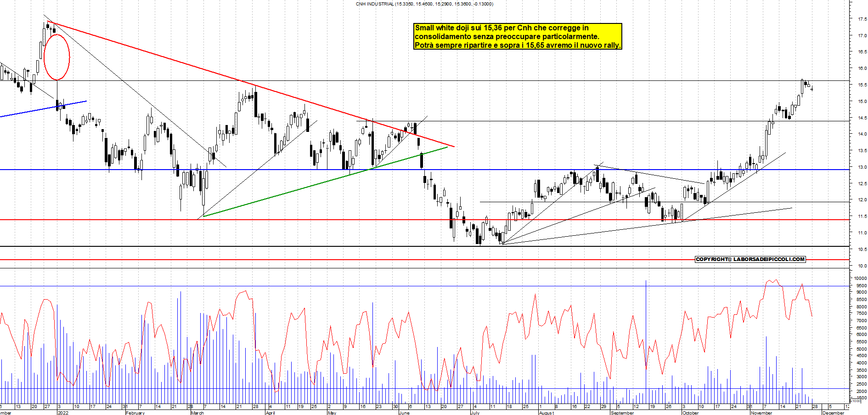Select the yellow 'Small white doji' annotation box
868x415 pixels.
[518, 36]
